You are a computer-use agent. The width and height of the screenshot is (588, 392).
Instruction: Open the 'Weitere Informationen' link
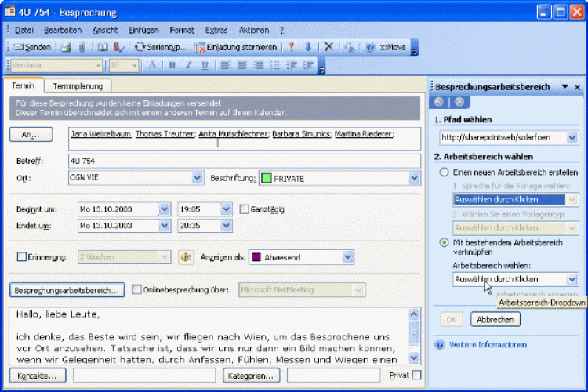point(487,344)
